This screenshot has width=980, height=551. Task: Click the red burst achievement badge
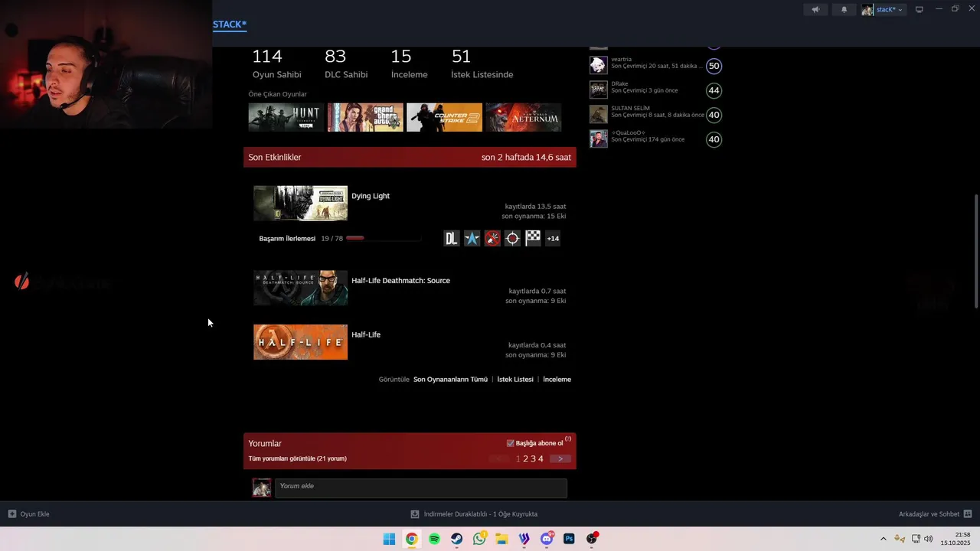pos(492,239)
